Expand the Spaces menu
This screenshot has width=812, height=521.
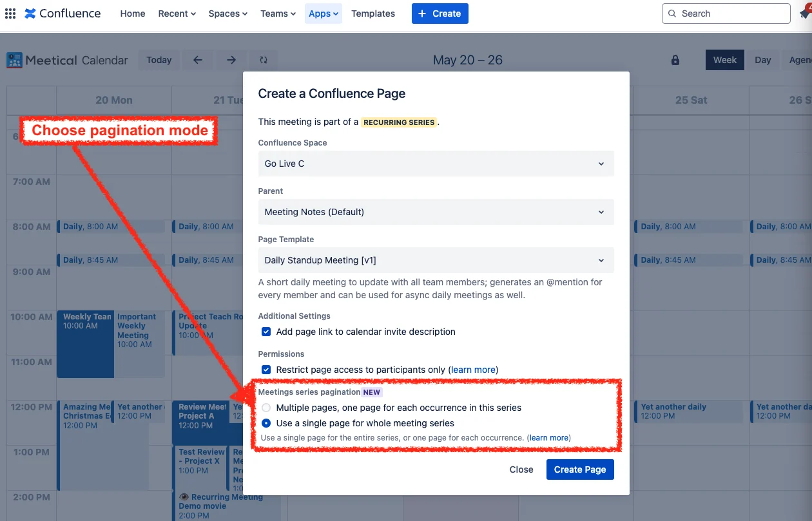228,14
